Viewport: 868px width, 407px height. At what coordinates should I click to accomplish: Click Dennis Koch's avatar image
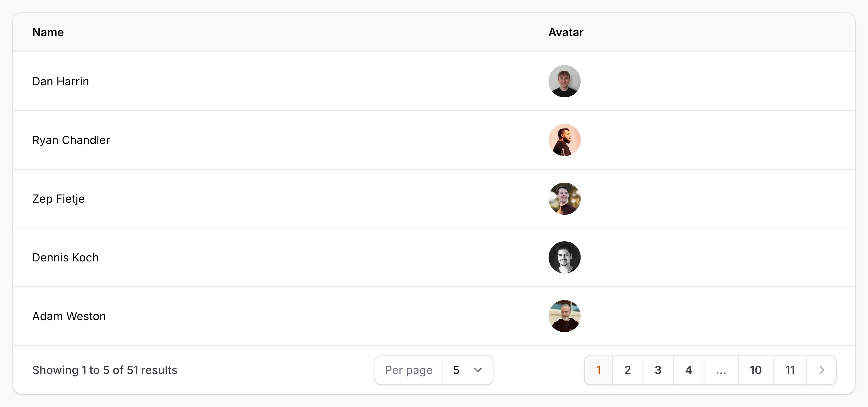point(564,257)
